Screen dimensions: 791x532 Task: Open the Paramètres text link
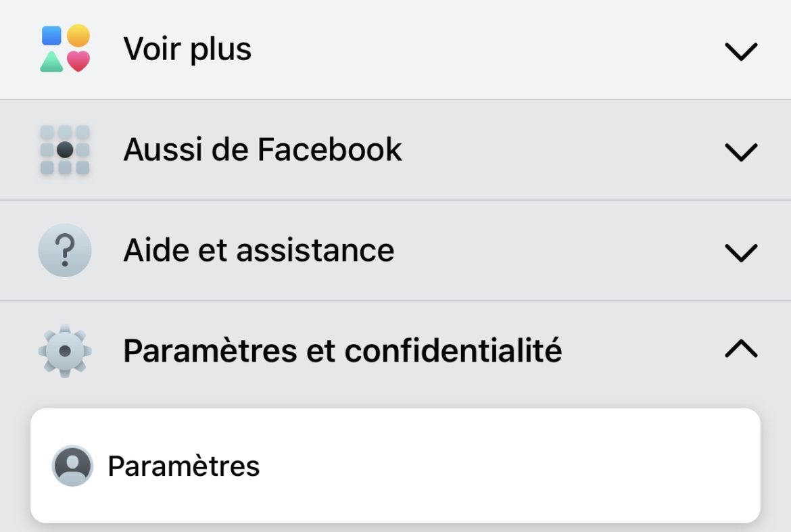coord(184,466)
